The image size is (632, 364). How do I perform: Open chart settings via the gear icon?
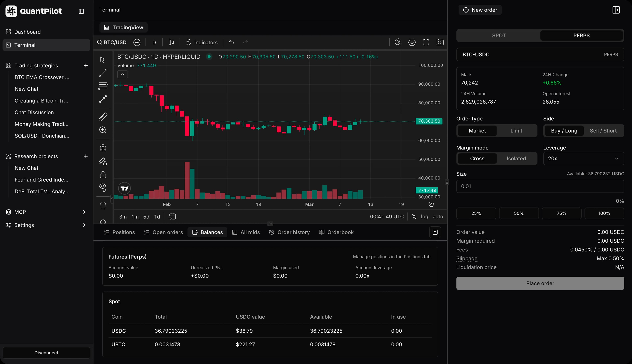(x=412, y=42)
